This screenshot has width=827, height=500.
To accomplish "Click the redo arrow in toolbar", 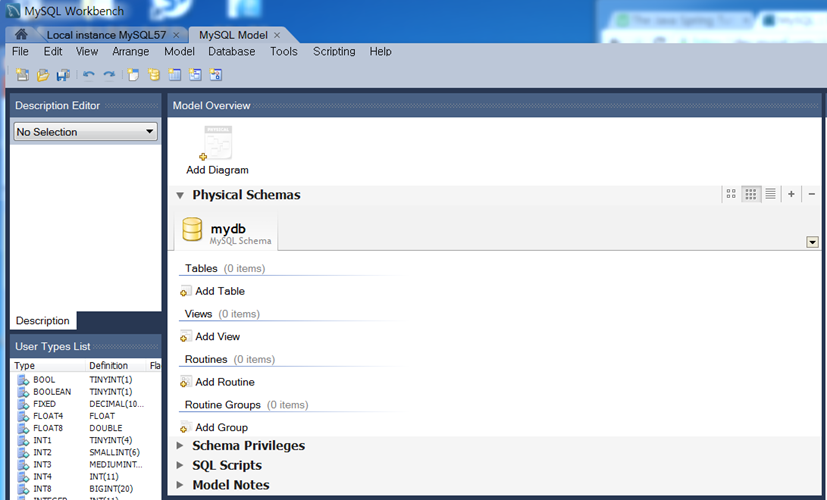I will pos(109,75).
